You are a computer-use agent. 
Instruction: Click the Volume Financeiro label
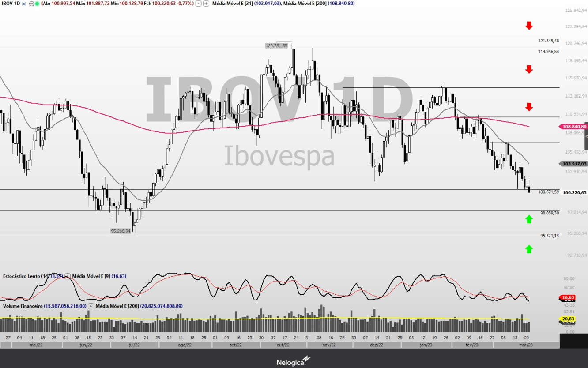point(23,306)
